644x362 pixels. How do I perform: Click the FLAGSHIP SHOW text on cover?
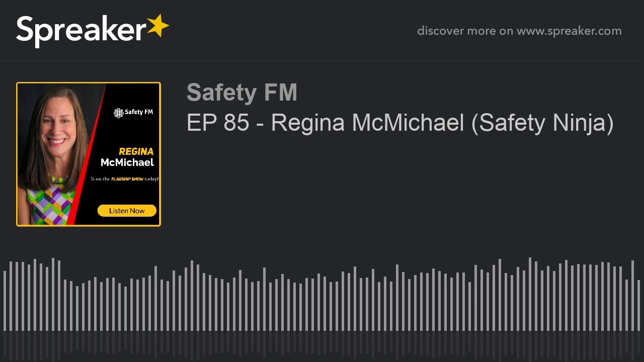[127, 179]
